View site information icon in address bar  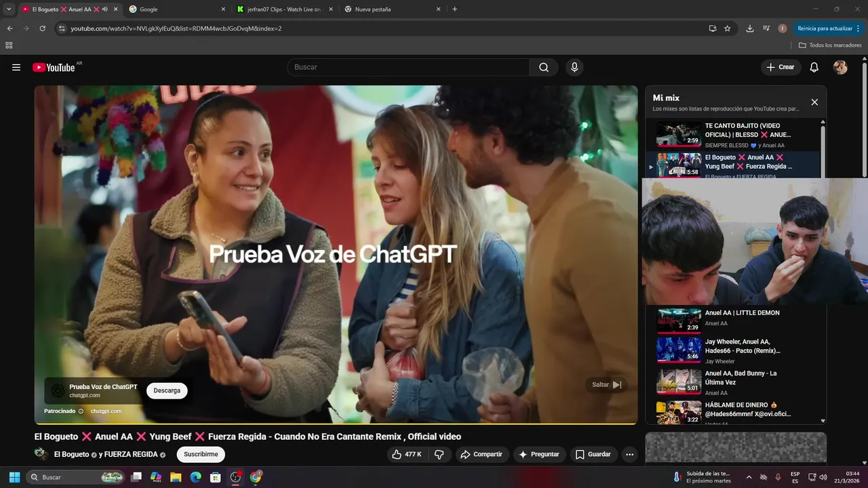(x=62, y=28)
